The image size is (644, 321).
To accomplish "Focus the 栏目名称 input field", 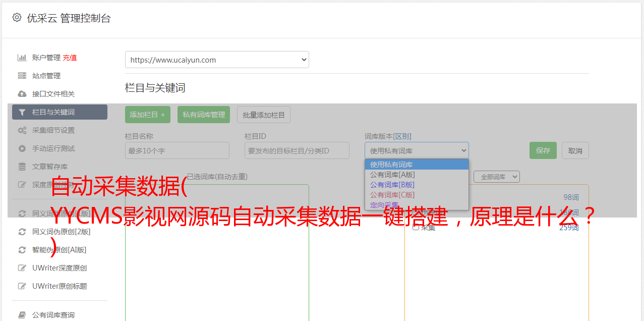I will (177, 150).
